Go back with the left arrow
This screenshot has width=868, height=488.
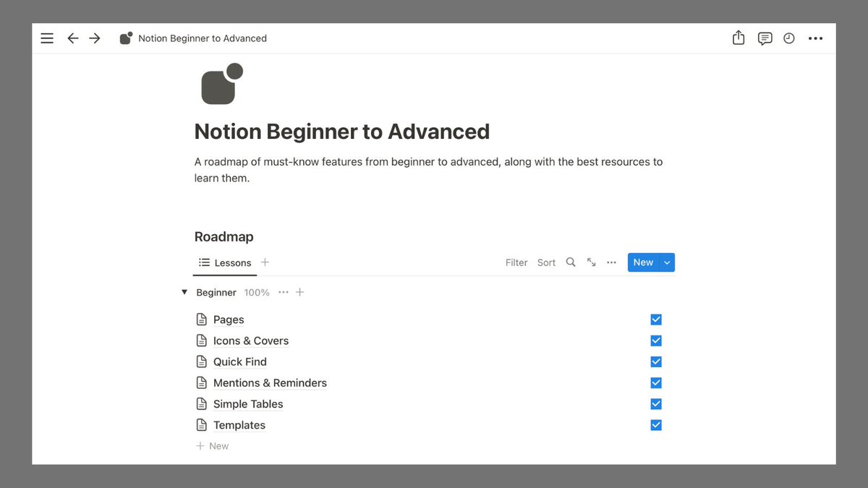tap(72, 38)
